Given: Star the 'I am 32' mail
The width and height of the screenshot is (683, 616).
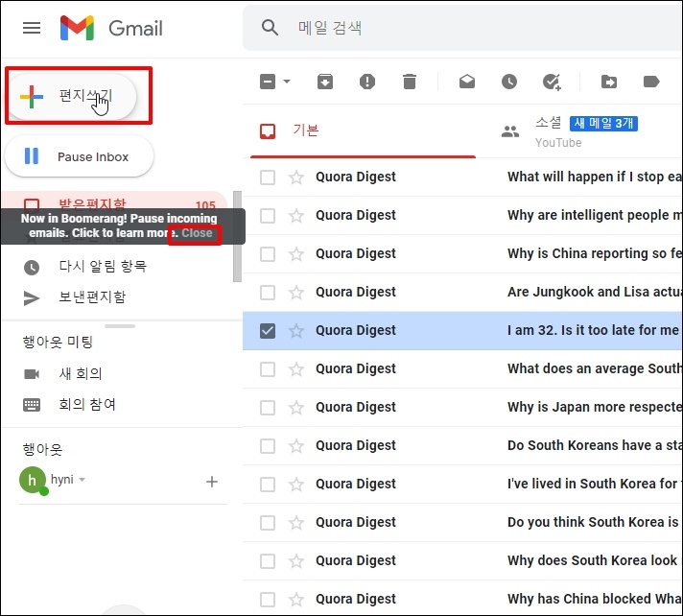Looking at the screenshot, I should [296, 331].
